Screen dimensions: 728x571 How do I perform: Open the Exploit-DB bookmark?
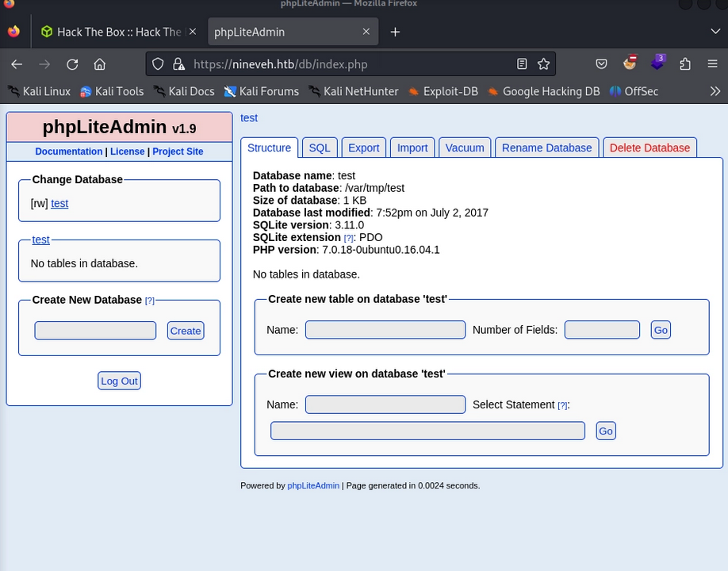coord(443,91)
